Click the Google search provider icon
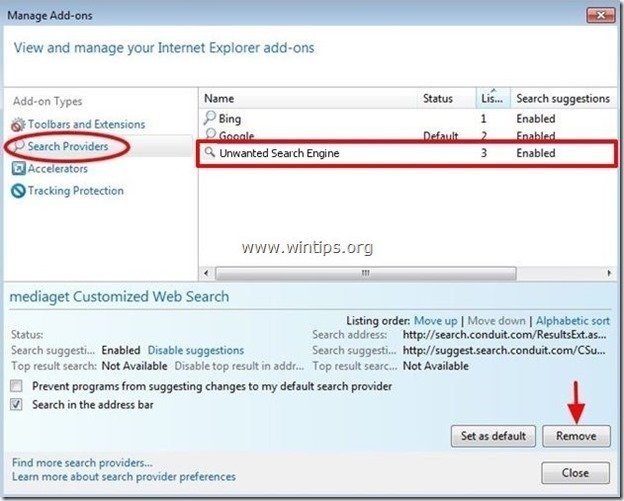Image resolution: width=624 pixels, height=501 pixels. coord(210,134)
